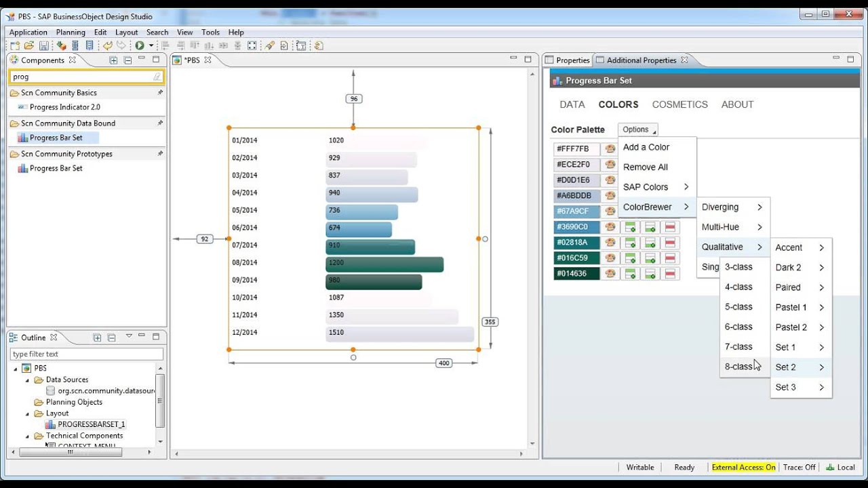
Task: Select the #014636 color field
Action: coord(576,274)
